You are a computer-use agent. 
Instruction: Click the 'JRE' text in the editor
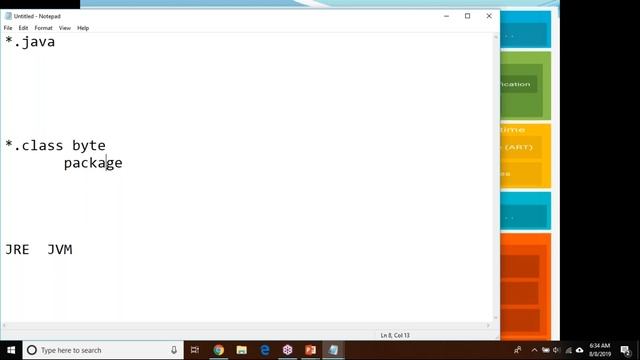pos(17,249)
